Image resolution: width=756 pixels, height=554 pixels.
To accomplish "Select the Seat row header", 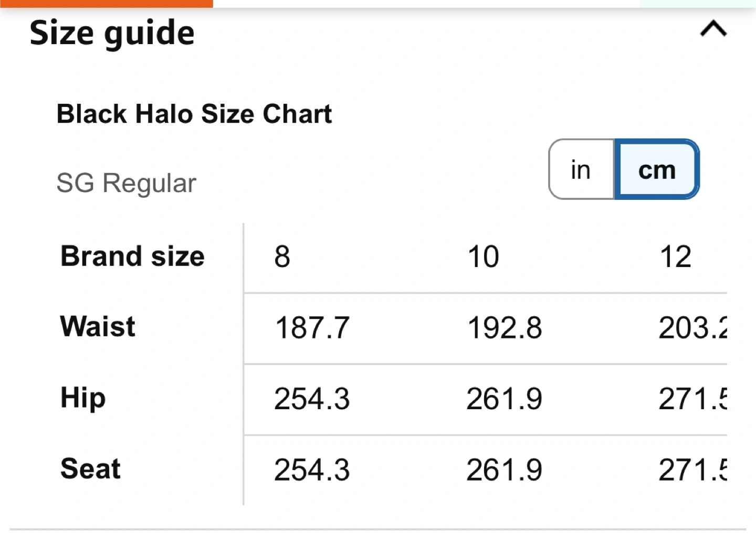I will pyautogui.click(x=90, y=468).
